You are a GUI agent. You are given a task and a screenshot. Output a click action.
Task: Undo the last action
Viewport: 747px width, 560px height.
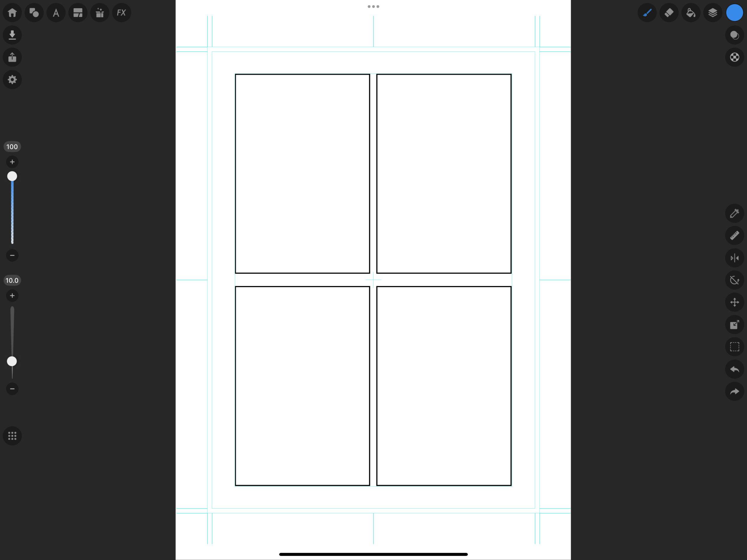(734, 369)
